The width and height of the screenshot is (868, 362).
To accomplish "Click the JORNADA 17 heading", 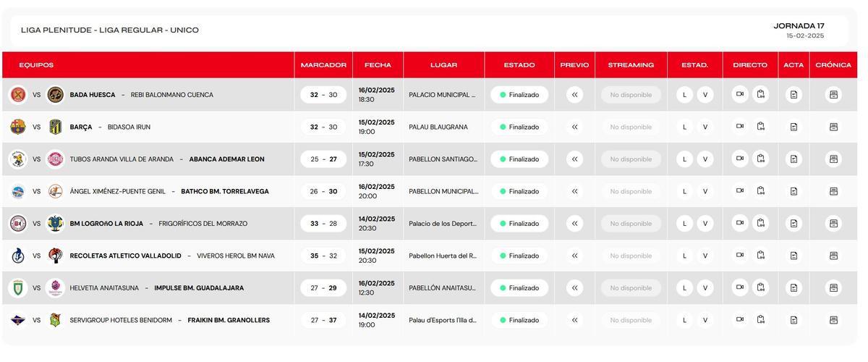I will coord(799,26).
